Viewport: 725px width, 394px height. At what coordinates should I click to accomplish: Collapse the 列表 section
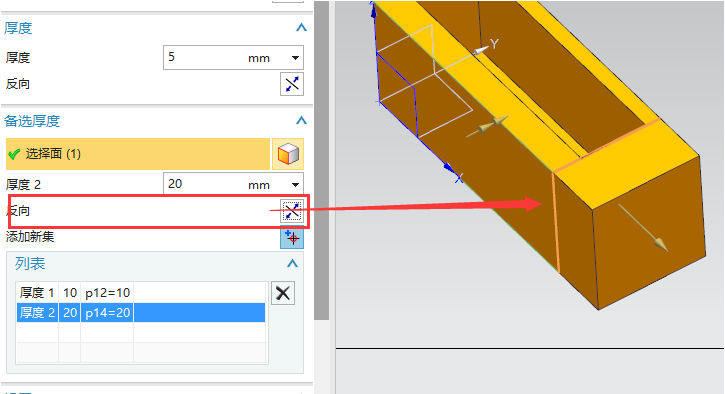point(292,264)
